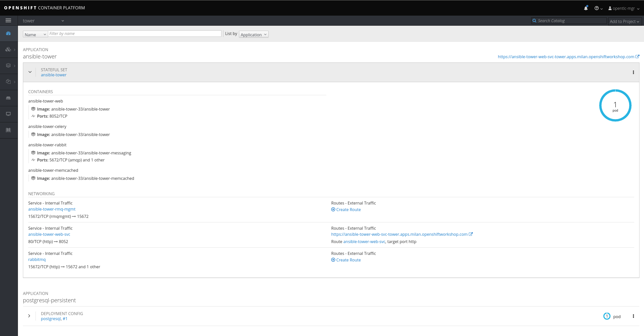Click the Filter by name input field

point(135,34)
